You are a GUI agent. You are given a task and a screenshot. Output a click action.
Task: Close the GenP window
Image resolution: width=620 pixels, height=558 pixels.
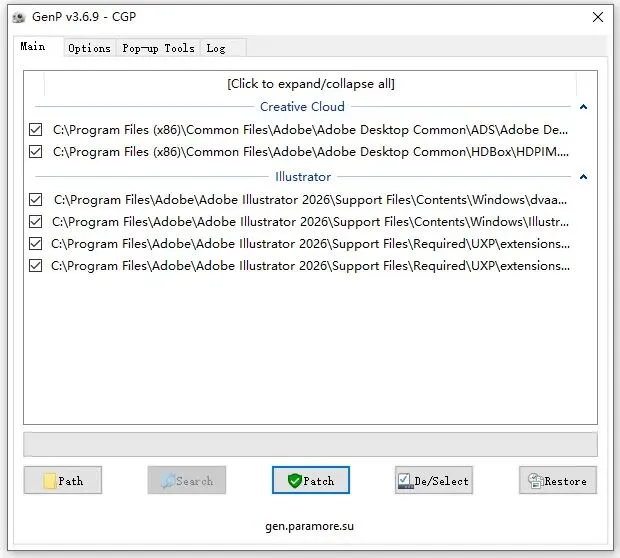click(597, 17)
